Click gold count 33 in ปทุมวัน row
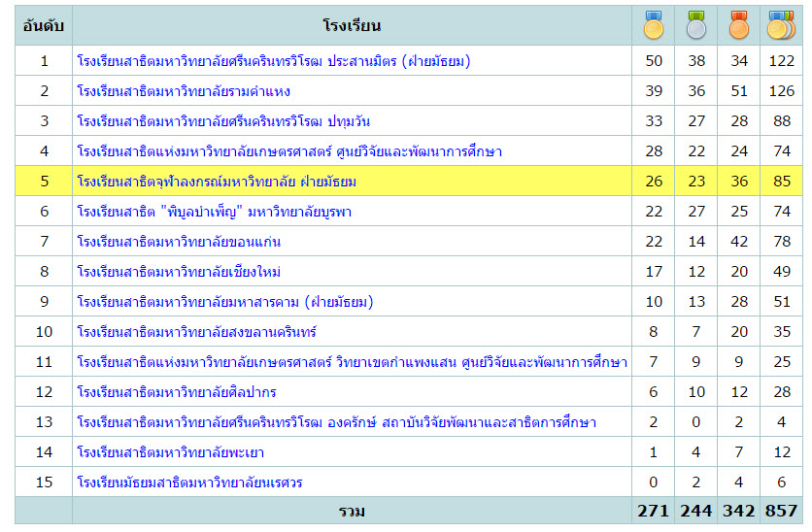 [x=654, y=121]
